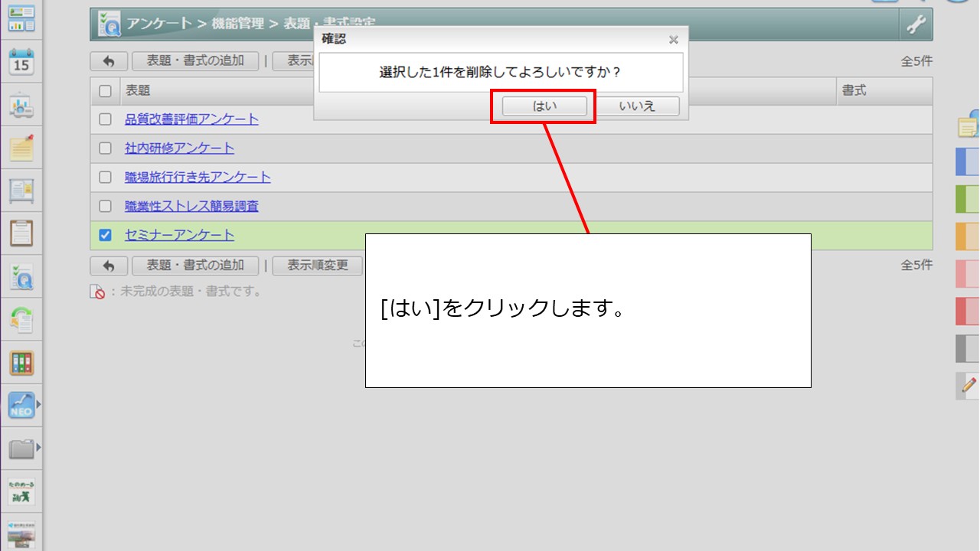Check the box for 社内研修アンケート
The height and width of the screenshot is (551, 980).
[106, 148]
